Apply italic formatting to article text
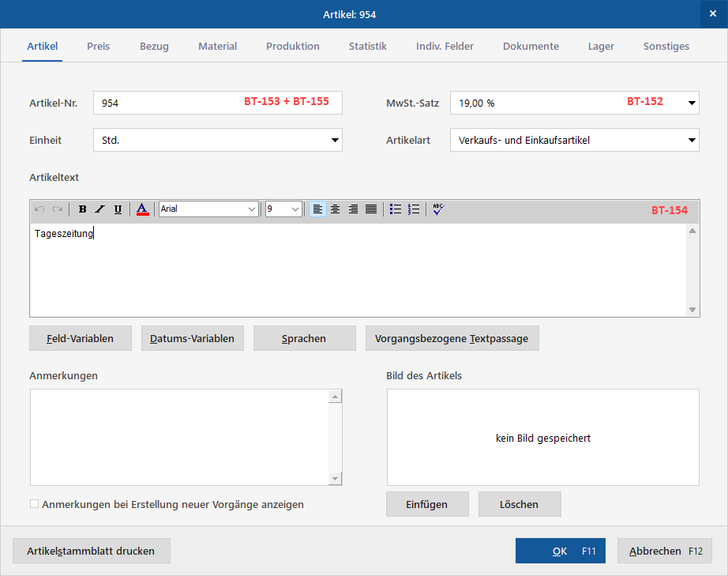Image resolution: width=728 pixels, height=576 pixels. coord(99,209)
